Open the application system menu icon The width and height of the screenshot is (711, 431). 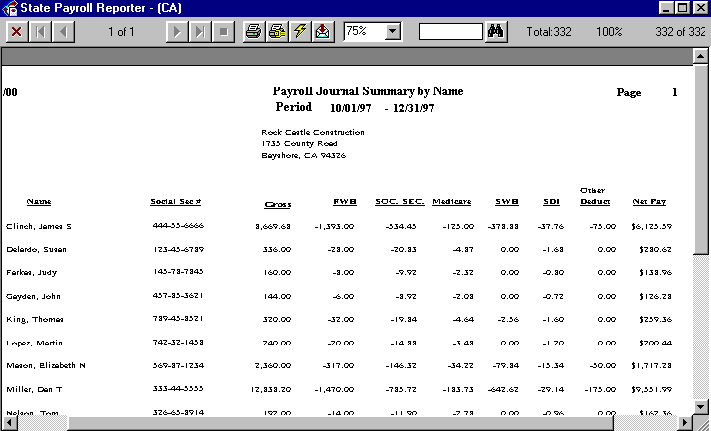click(10, 8)
